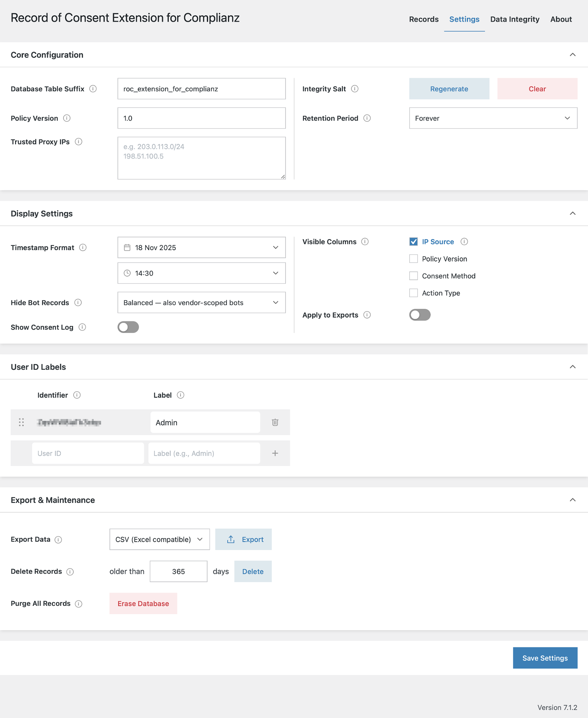Click the trash icon on the Admin label row
588x718 pixels.
pos(275,422)
